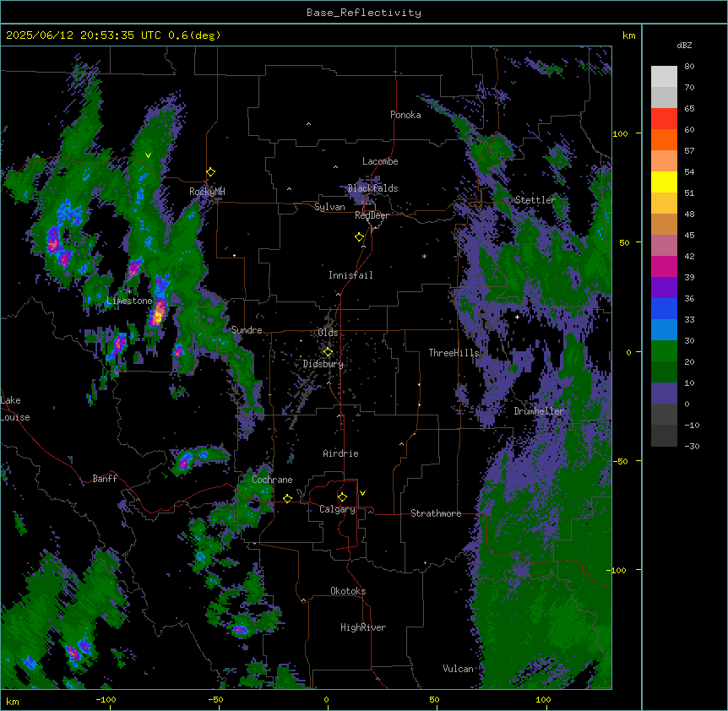
Task: Click the white plus marker north of Drumheller
Action: (x=517, y=317)
